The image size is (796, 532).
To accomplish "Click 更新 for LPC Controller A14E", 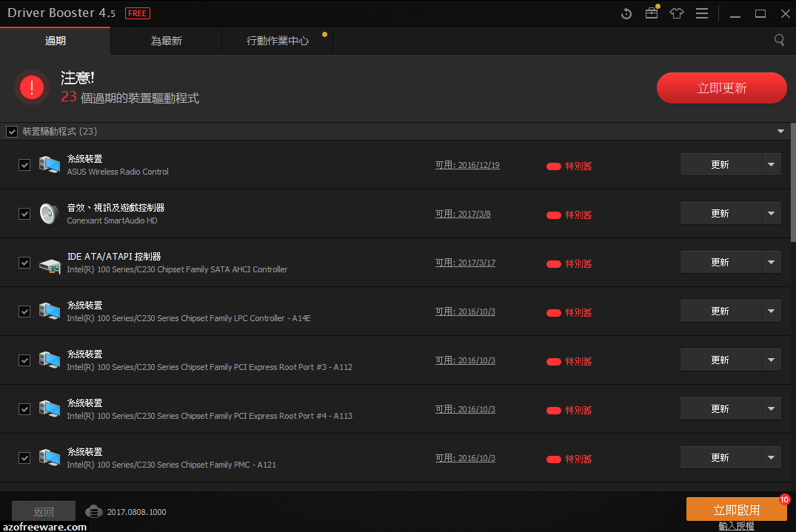I will point(720,311).
